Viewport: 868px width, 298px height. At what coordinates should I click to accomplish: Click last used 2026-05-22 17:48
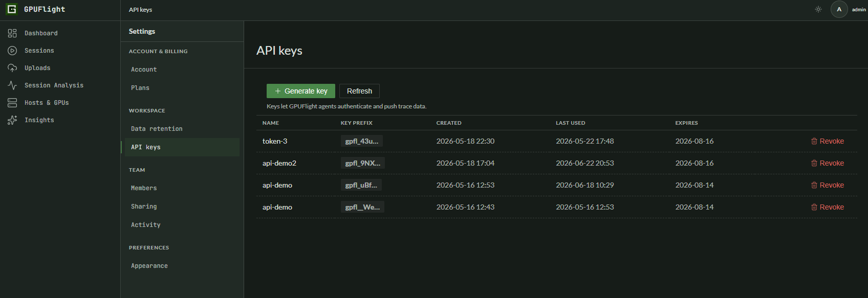(585, 141)
